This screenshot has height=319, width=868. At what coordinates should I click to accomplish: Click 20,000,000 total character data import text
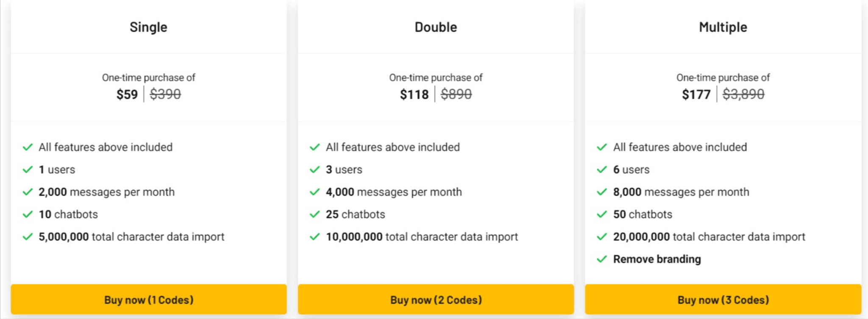tap(709, 237)
